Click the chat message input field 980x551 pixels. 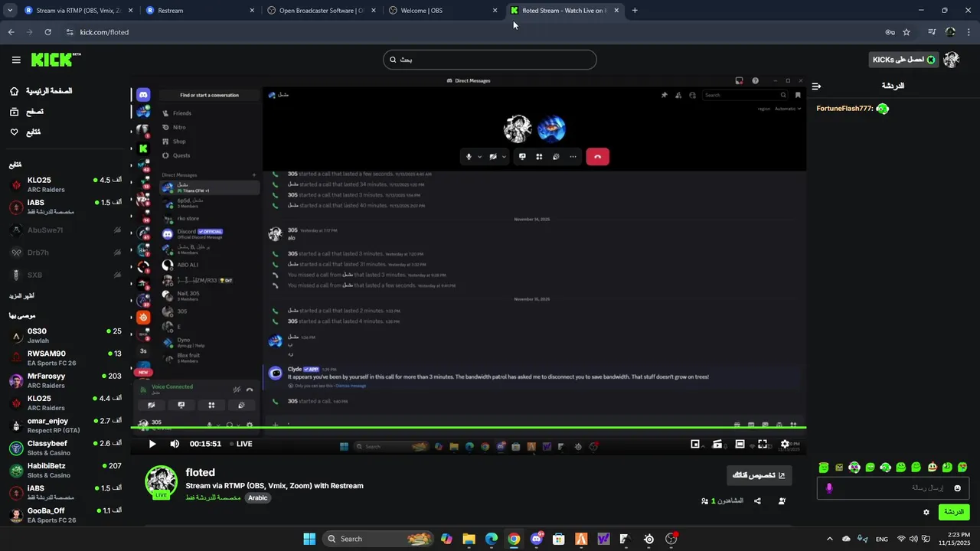pos(893,488)
